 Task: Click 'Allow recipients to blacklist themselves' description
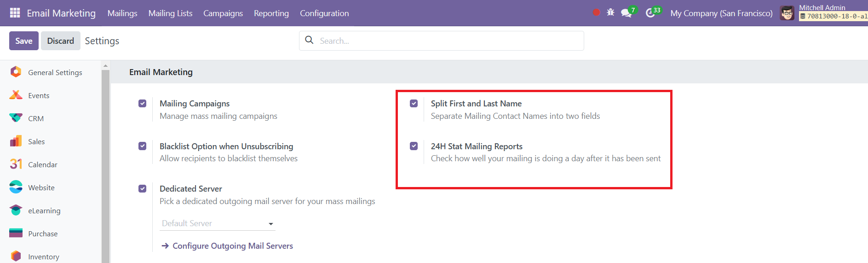coord(229,158)
